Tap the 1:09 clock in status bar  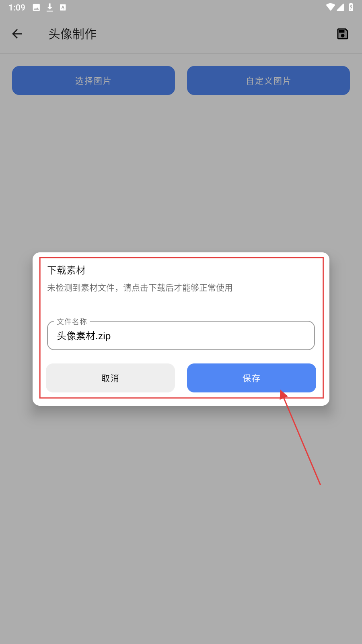tap(17, 7)
